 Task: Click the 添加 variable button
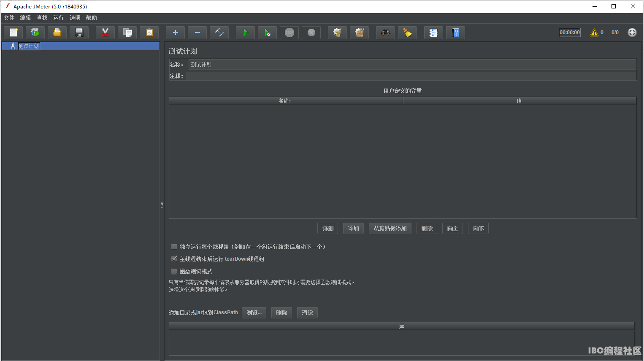[x=353, y=229]
